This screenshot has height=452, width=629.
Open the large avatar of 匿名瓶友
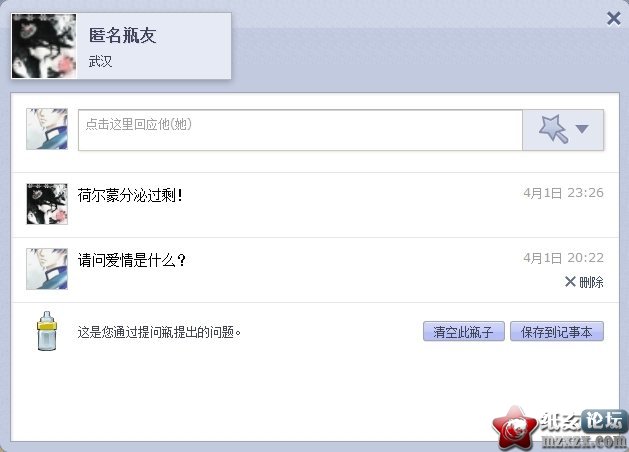pyautogui.click(x=44, y=46)
